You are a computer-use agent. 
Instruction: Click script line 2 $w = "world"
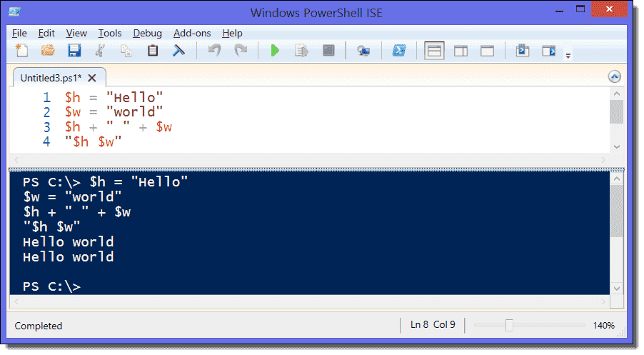114,111
